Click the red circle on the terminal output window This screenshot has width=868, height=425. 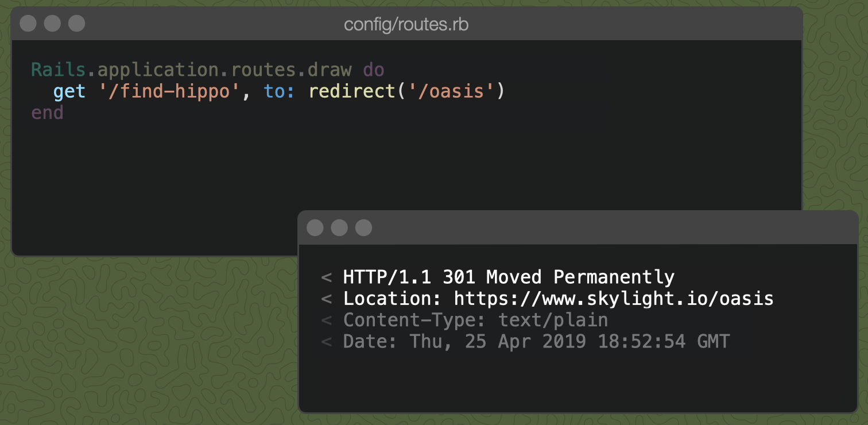point(315,227)
